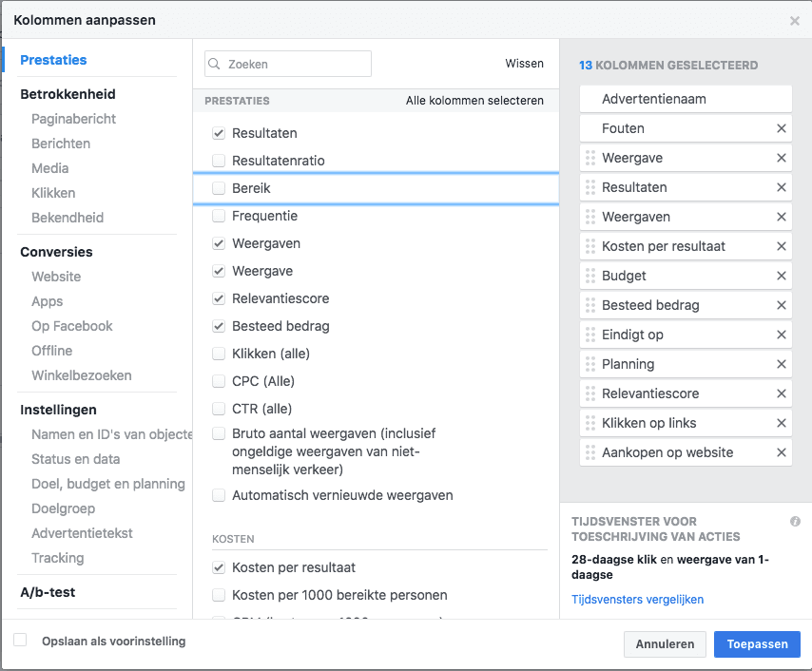The height and width of the screenshot is (671, 812).
Task: Check "Opslaan als voorinstelling"
Action: coord(21,642)
